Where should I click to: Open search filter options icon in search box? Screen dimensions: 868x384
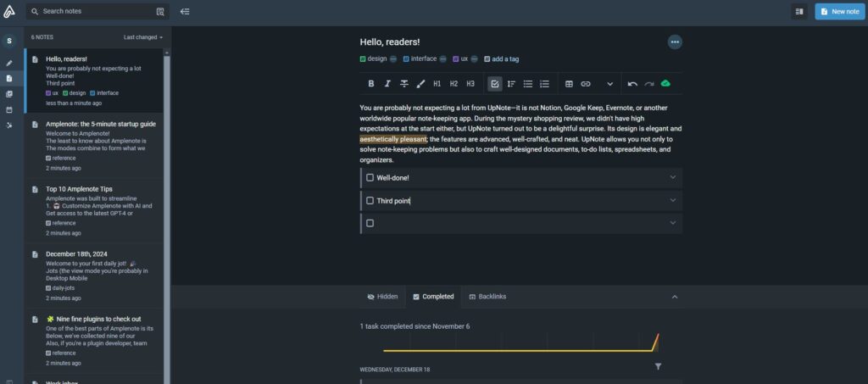point(160,11)
